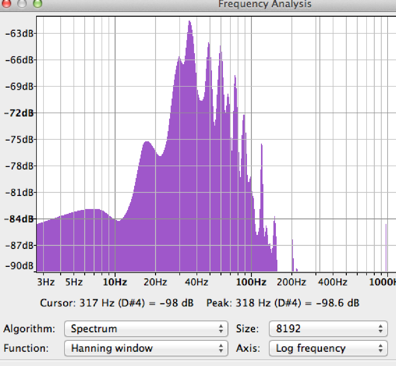Click the isolated spike near 1000Hz
This screenshot has height=366, width=396.
[x=386, y=247]
